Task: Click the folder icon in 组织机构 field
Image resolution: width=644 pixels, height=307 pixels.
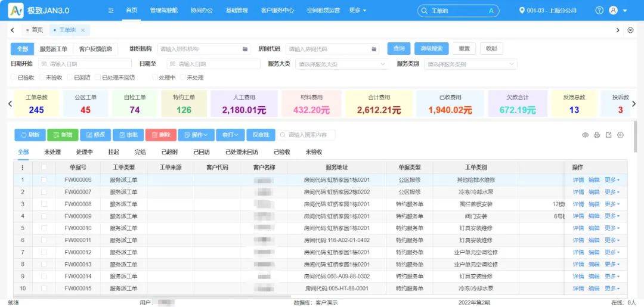Action: (x=245, y=49)
